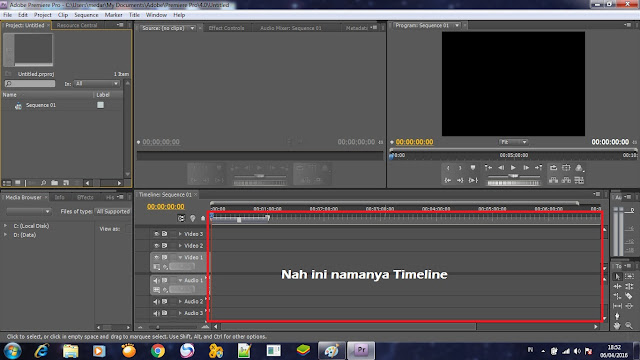Open the Files of type dropdown
The image size is (640, 360).
pyautogui.click(x=112, y=211)
